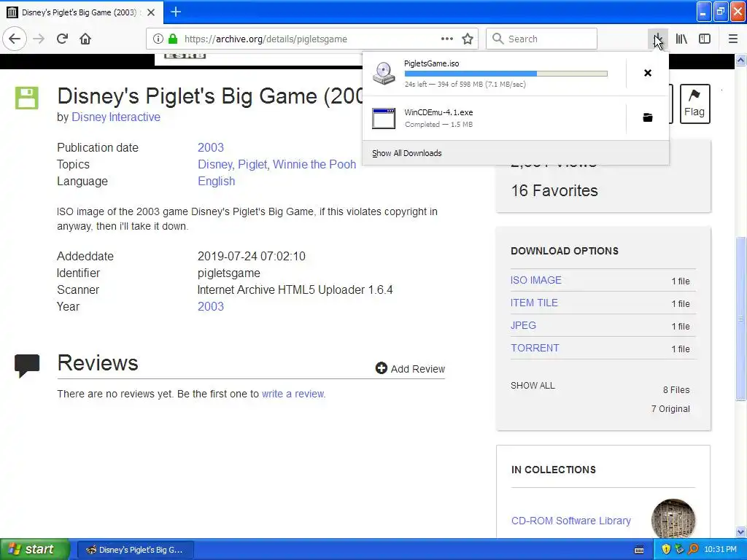Select the Disney's Piglet's Big Game tab
Viewport: 747px width, 560px height.
point(81,12)
